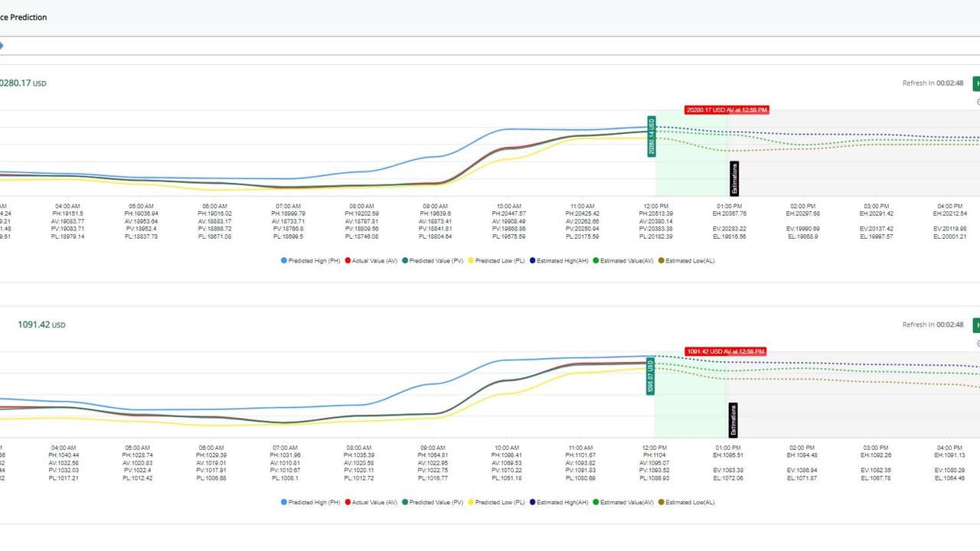Click the 'EH:20212.54' estimate value

pos(949,214)
